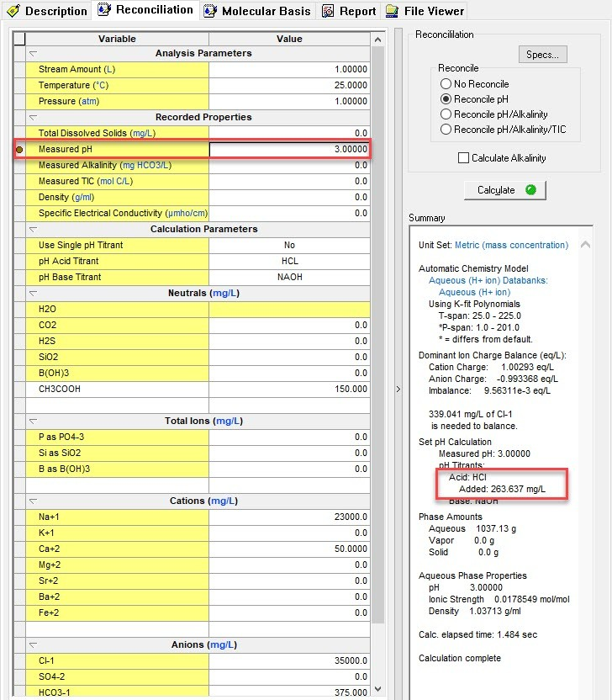This screenshot has width=612, height=700.
Task: Enable the Calculate Alkalinity checkbox
Action: click(463, 158)
